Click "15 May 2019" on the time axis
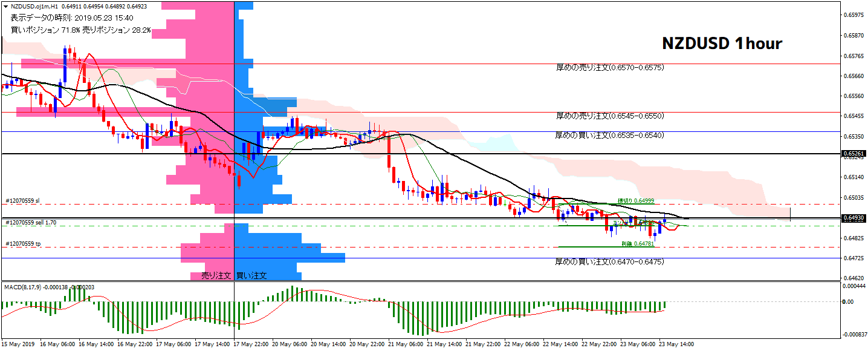Viewport: 868px width, 351px height. point(18,344)
